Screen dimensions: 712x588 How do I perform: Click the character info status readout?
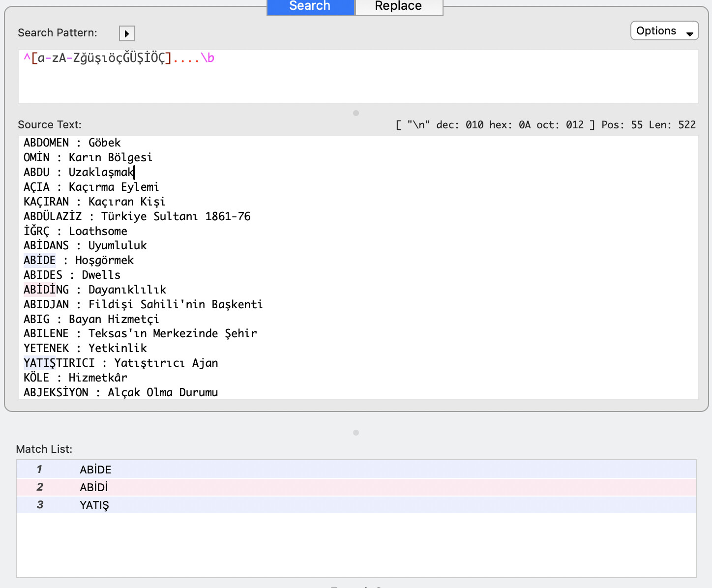pyautogui.click(x=545, y=125)
